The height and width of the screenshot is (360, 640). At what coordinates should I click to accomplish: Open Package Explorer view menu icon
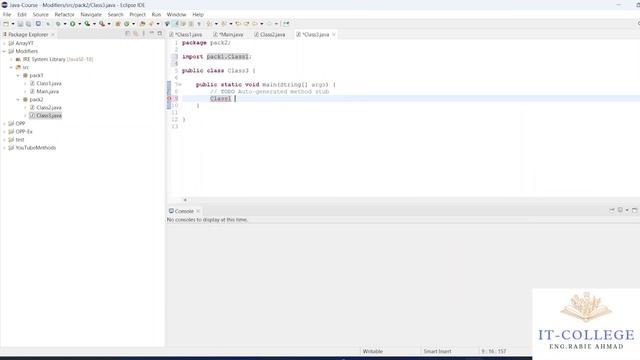tap(144, 34)
